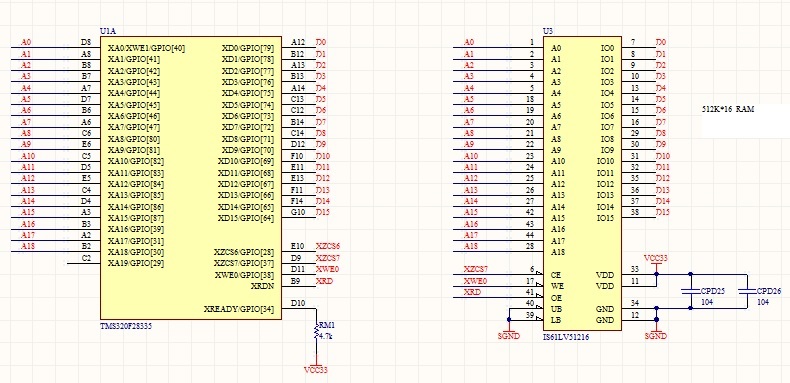Select the XWE0 net label on U1A

327,269
